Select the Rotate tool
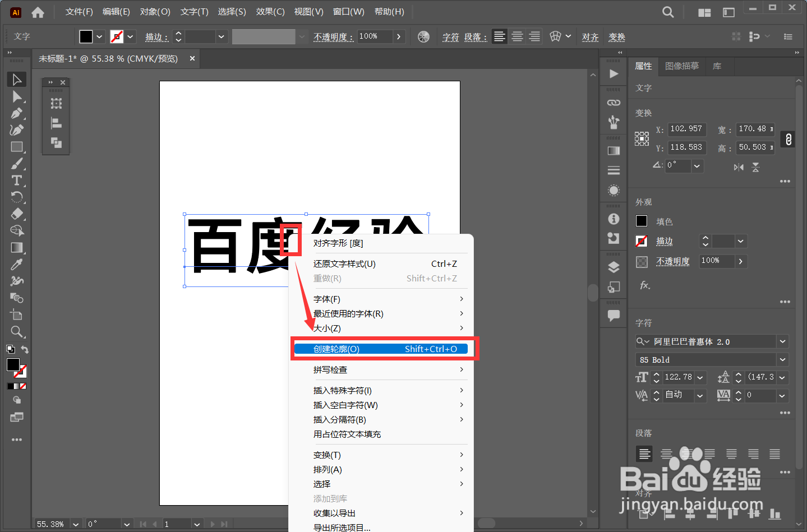This screenshot has height=532, width=807. pos(17,197)
